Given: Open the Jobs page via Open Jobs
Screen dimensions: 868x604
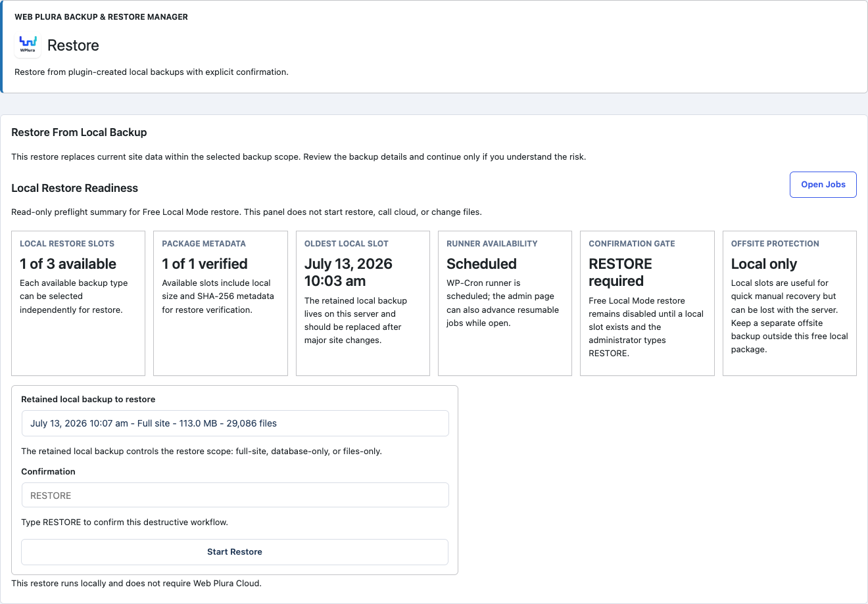Looking at the screenshot, I should point(823,185).
